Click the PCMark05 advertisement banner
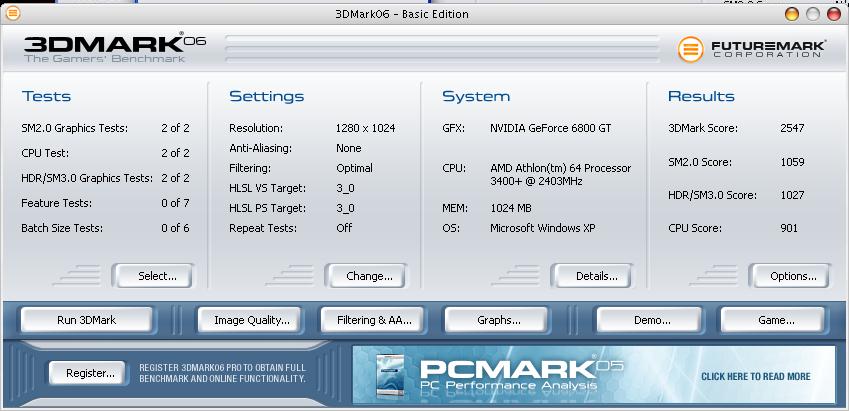 click(593, 375)
